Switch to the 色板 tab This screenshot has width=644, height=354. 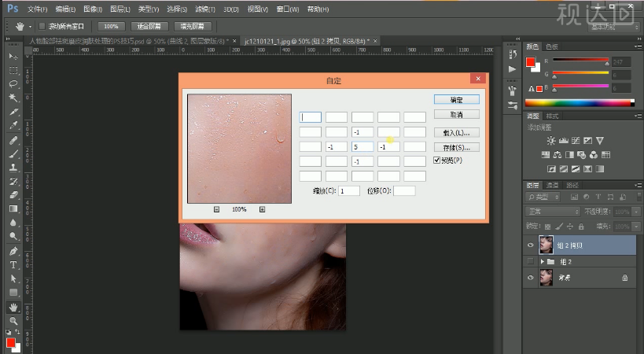(551, 47)
